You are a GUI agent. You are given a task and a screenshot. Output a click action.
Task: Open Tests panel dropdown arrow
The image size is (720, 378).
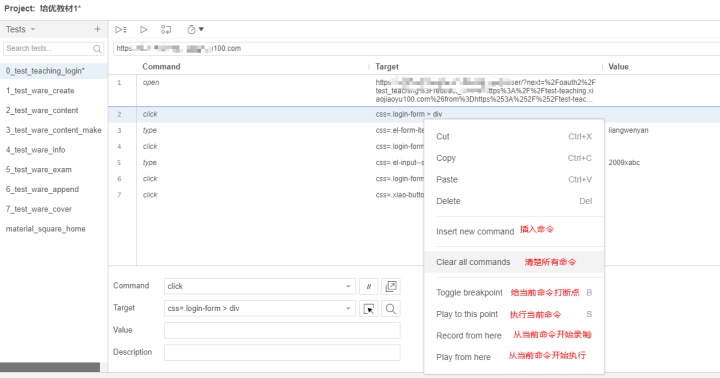33,29
